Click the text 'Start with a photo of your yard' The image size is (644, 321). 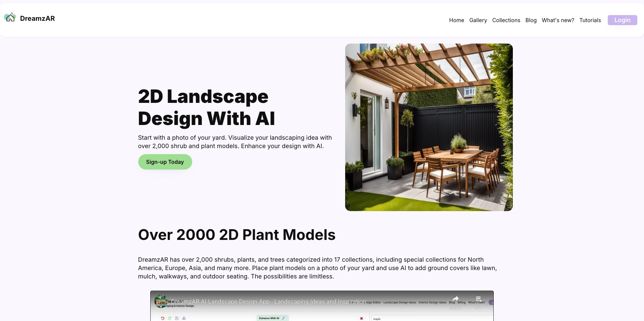pos(182,138)
